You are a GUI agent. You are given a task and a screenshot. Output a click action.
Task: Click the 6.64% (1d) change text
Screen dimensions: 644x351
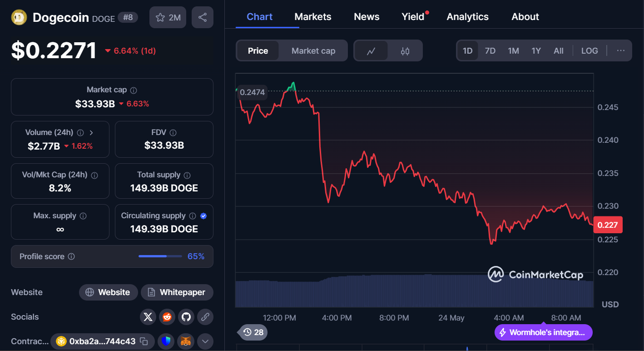click(x=134, y=51)
